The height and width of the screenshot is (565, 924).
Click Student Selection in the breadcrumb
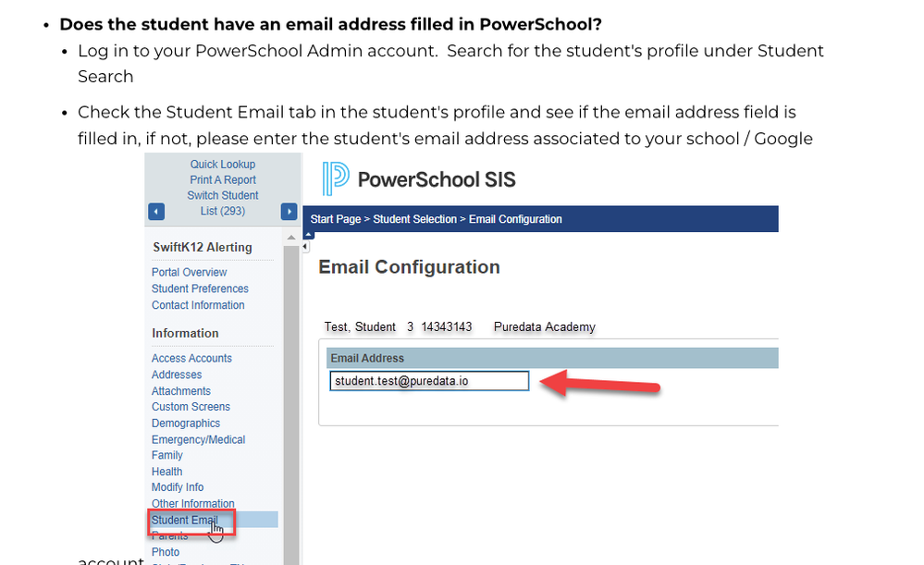[x=413, y=219]
